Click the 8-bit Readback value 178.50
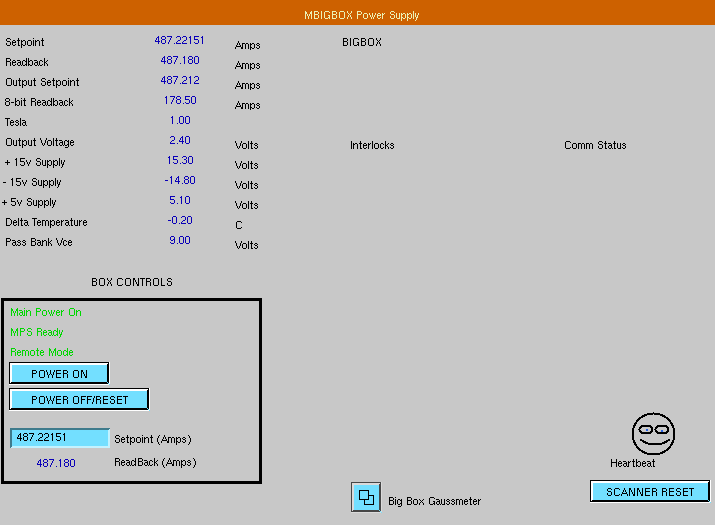The width and height of the screenshot is (715, 525). (x=180, y=100)
